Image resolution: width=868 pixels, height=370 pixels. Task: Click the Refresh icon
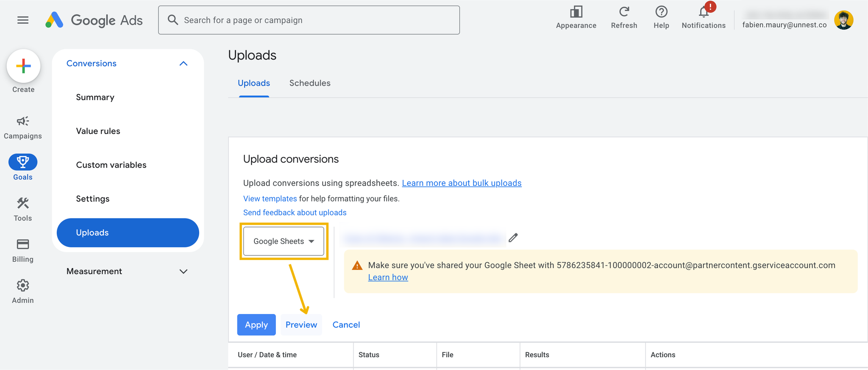(624, 12)
